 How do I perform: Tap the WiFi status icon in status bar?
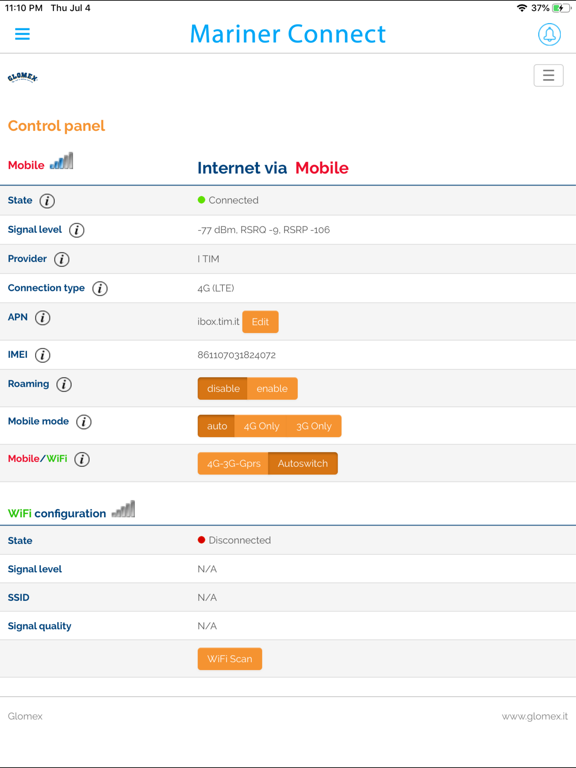[x=522, y=8]
